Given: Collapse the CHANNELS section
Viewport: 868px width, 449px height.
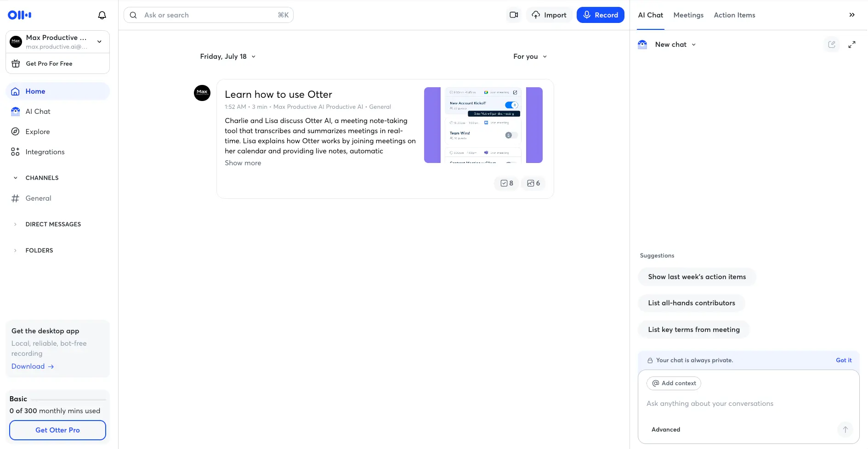Looking at the screenshot, I should click(16, 178).
